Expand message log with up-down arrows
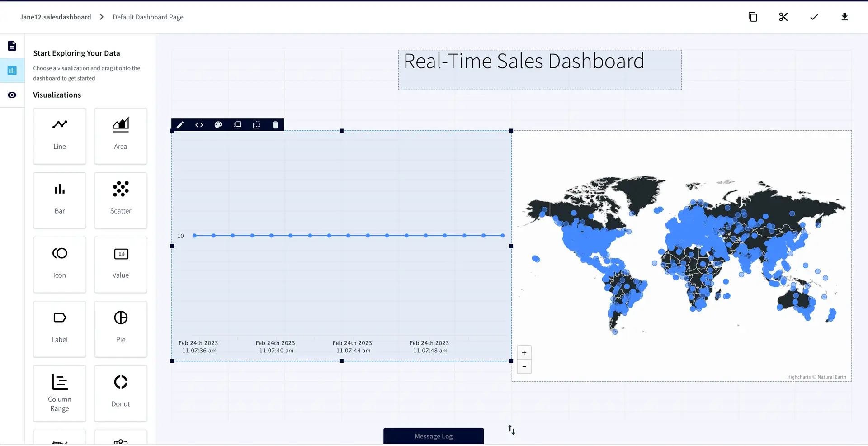 (x=511, y=430)
